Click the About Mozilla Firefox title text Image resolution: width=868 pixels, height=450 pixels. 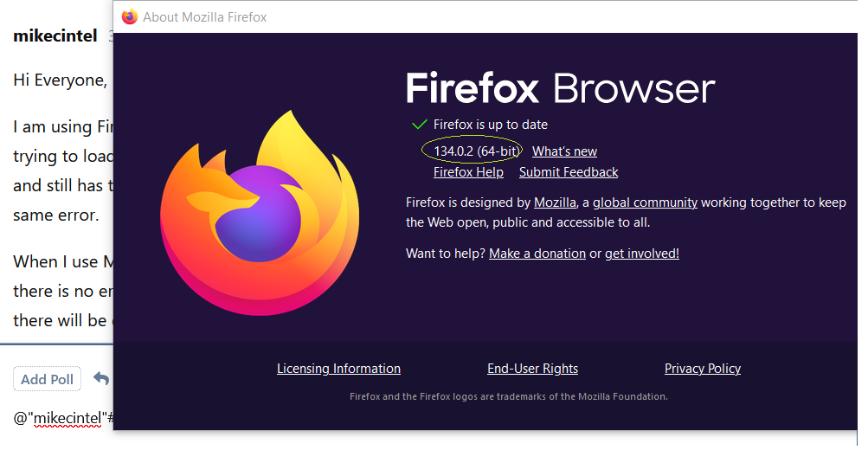(x=205, y=17)
